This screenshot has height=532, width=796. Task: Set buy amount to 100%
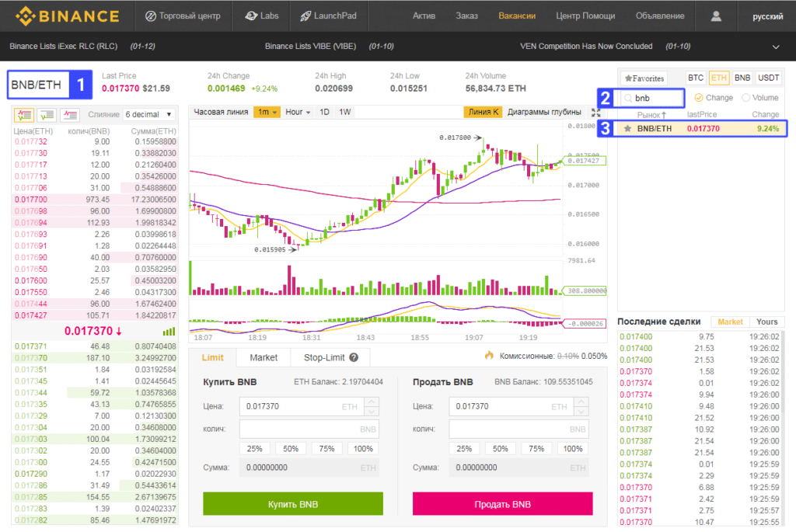pyautogui.click(x=363, y=449)
